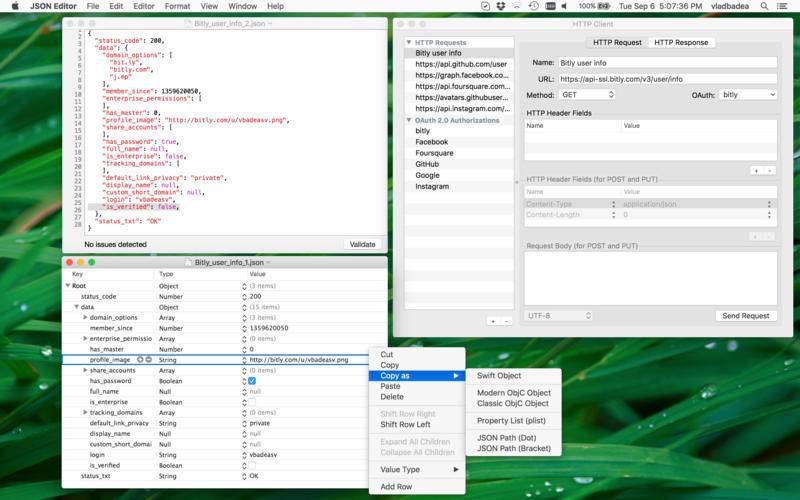Switch to the HTTP Response tab
This screenshot has height=500, width=800.
coord(681,42)
